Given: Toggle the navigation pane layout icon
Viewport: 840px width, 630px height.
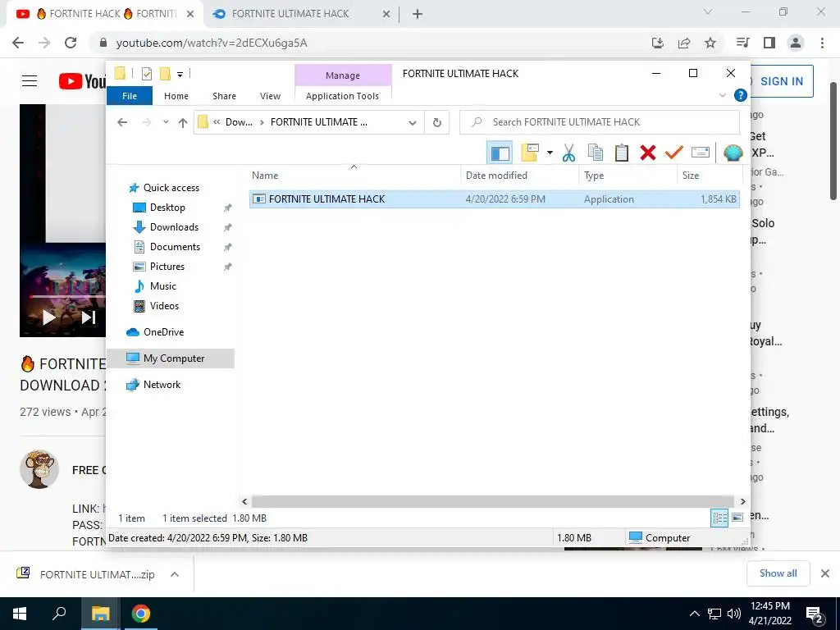Looking at the screenshot, I should (500, 153).
